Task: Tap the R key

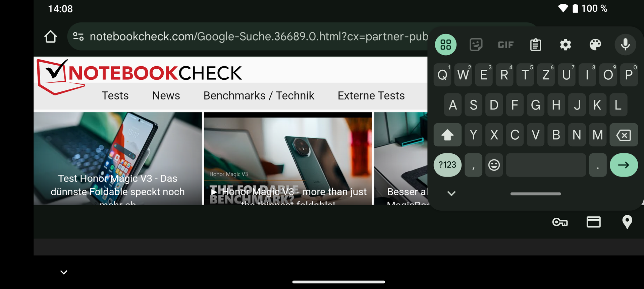Action: pyautogui.click(x=504, y=75)
